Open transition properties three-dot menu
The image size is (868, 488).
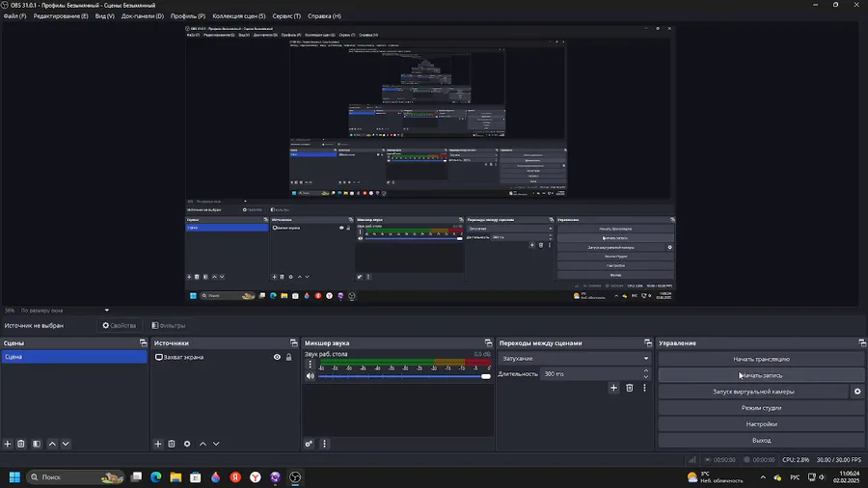[x=644, y=388]
